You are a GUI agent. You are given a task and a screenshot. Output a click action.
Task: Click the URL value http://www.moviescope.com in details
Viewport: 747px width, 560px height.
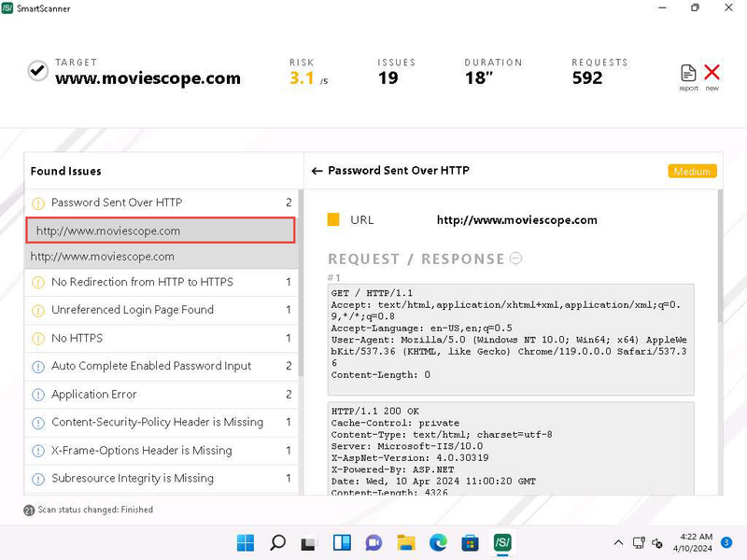(x=517, y=220)
